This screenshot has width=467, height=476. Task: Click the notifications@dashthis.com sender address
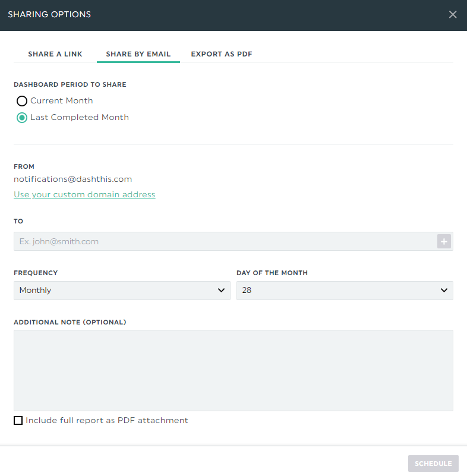(72, 179)
